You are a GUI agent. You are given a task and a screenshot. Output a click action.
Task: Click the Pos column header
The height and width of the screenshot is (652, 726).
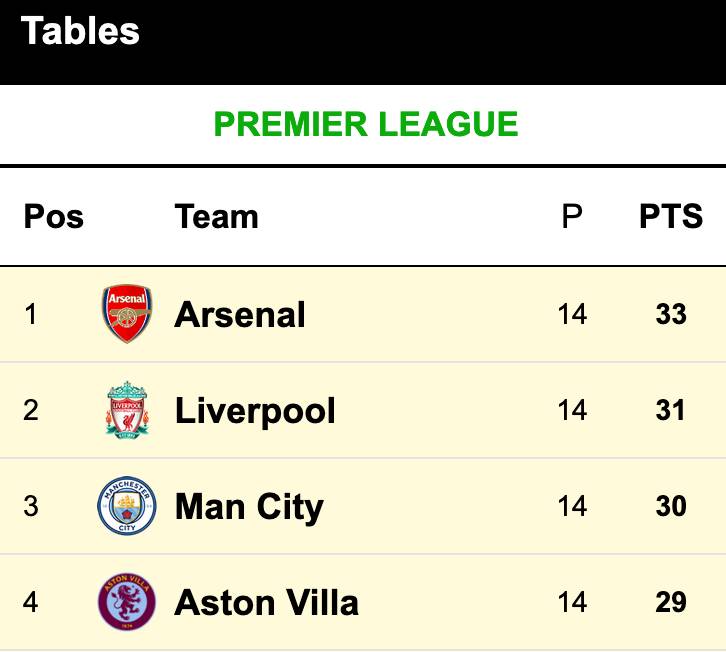54,216
